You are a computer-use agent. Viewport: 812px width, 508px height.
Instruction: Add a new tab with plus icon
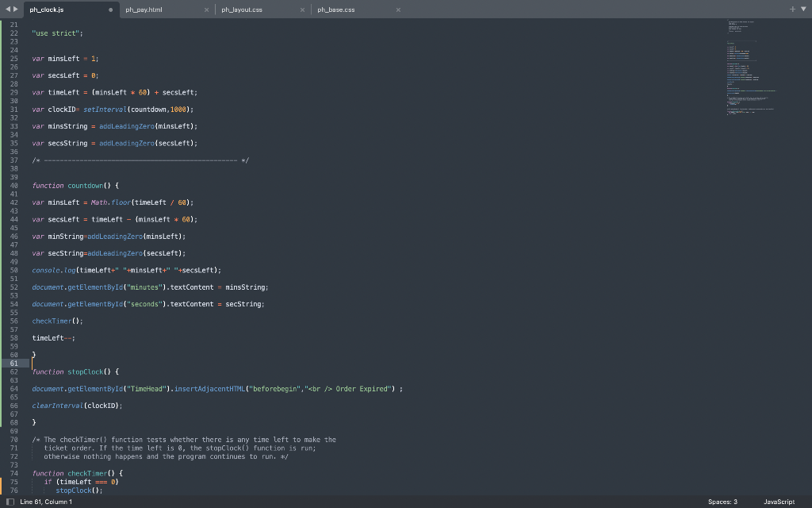click(x=792, y=9)
